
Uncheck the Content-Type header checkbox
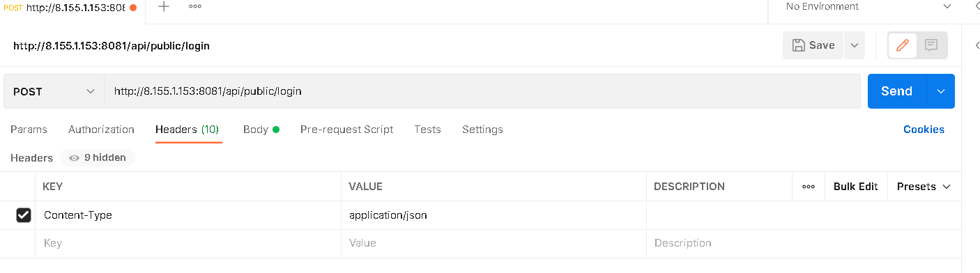coord(24,215)
